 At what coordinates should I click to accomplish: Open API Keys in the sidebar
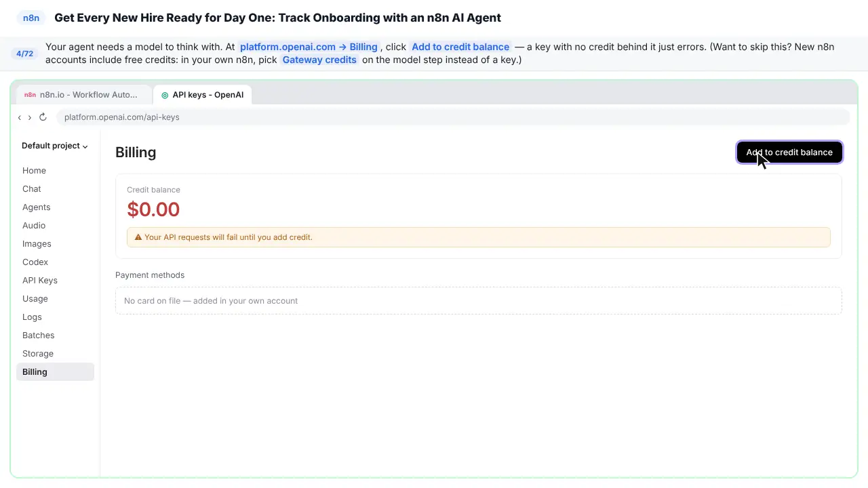pos(55,281)
